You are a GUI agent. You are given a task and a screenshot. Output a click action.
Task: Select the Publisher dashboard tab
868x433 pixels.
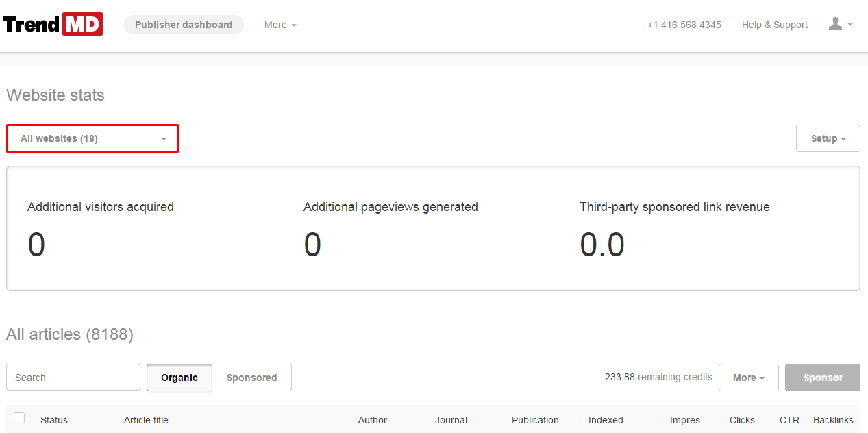click(184, 25)
